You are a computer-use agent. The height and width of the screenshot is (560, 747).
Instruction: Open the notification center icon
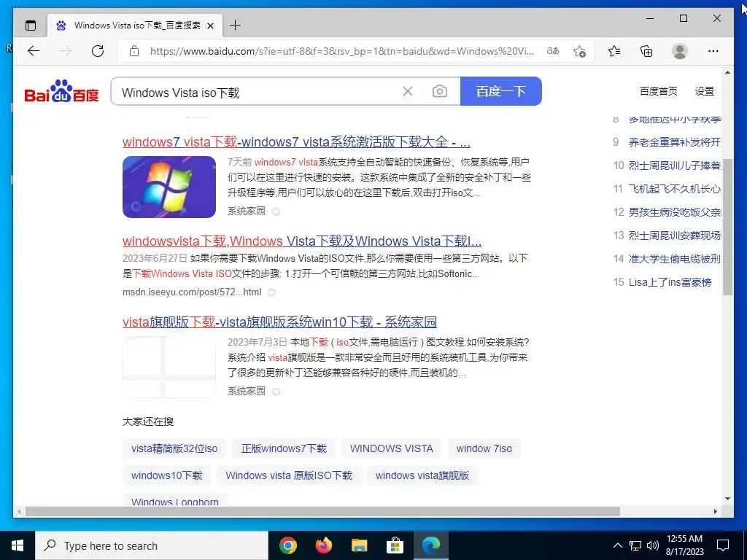coord(723,545)
